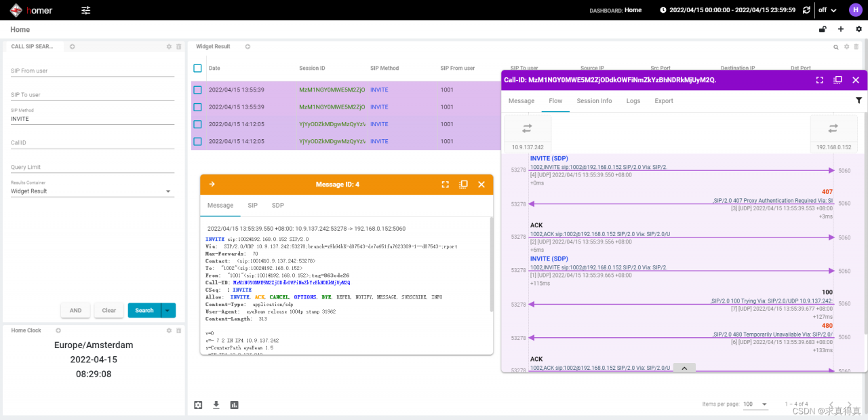This screenshot has width=868, height=420.
Task: Open Home Clock widget settings gear
Action: 169,330
